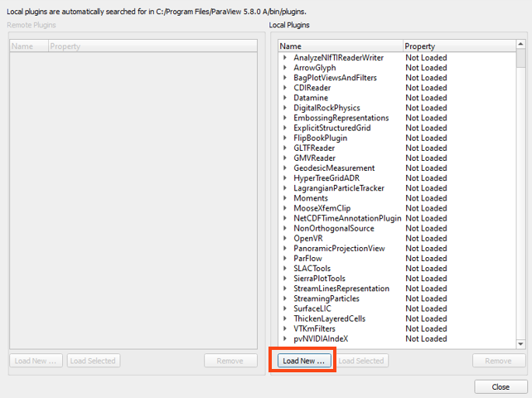The height and width of the screenshot is (398, 532).
Task: Select the SurfaceLIC plugin name
Action: tap(312, 308)
